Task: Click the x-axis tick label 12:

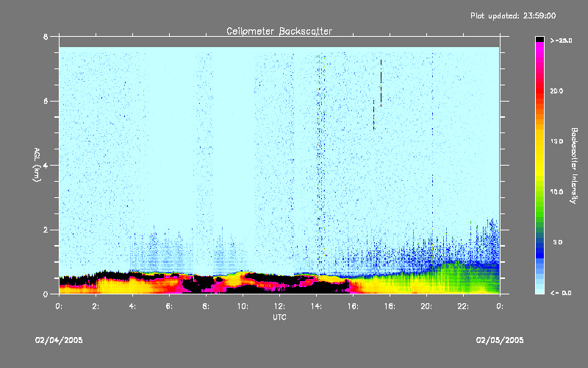Action: coord(279,306)
